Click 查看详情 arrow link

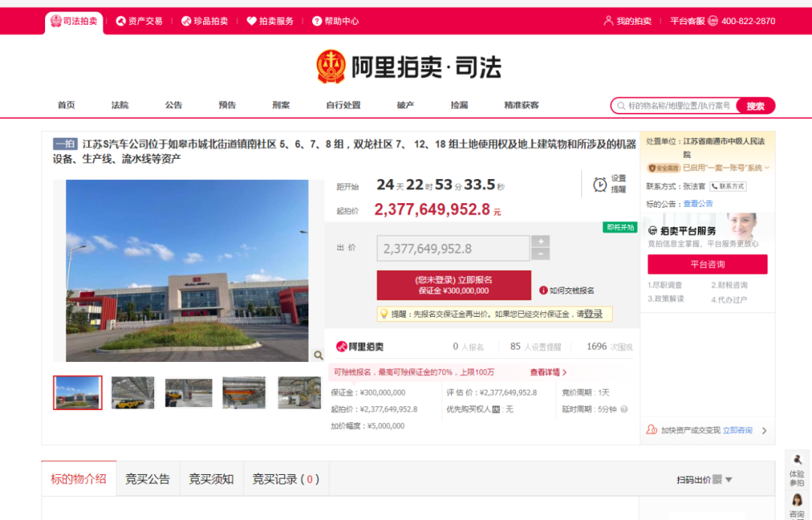click(x=548, y=373)
